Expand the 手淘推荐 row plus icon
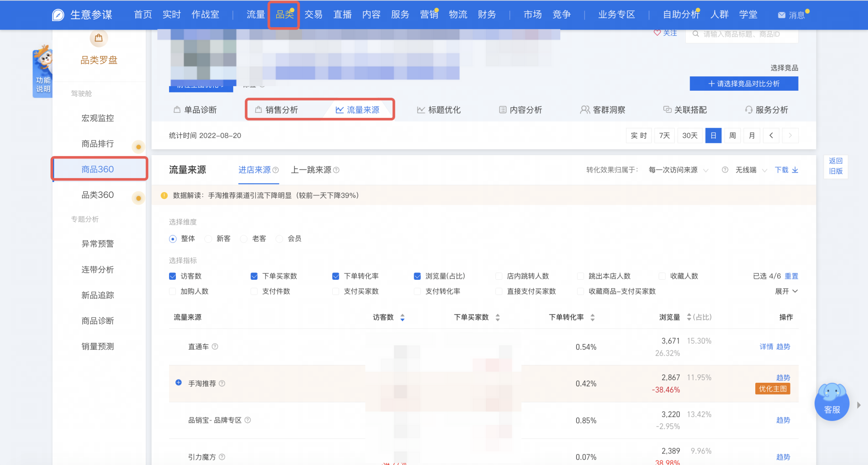868x465 pixels. click(178, 383)
